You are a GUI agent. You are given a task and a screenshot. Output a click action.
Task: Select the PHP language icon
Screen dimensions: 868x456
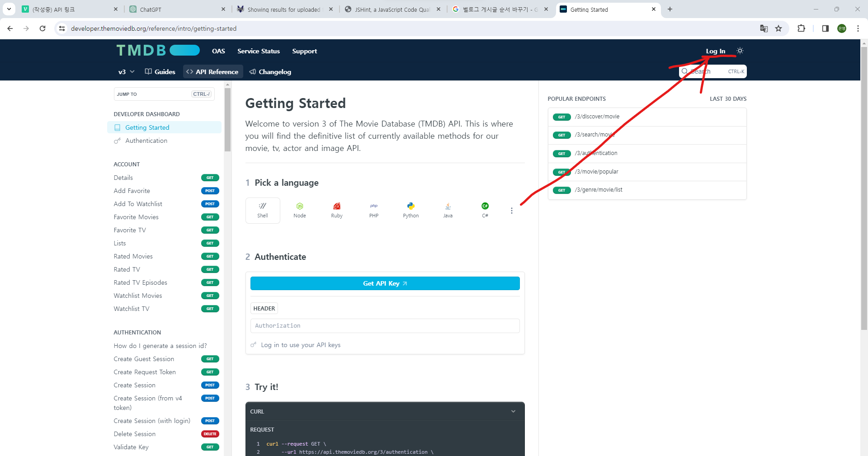coord(374,210)
